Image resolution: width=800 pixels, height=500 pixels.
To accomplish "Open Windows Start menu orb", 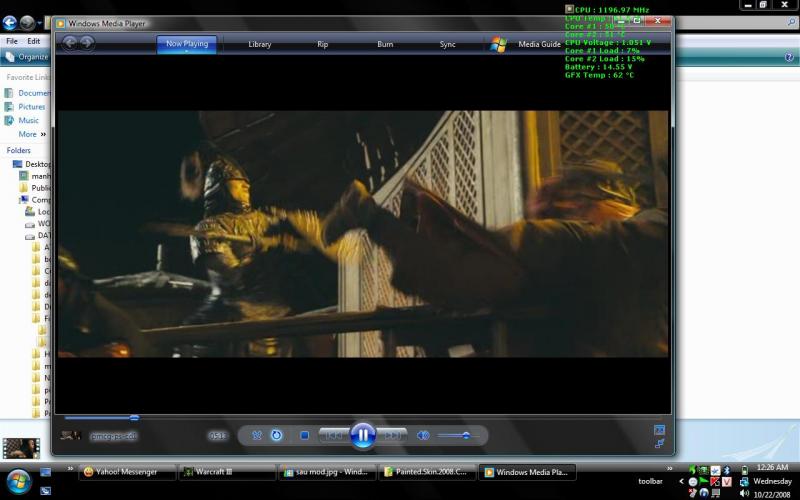I will pos(19,479).
